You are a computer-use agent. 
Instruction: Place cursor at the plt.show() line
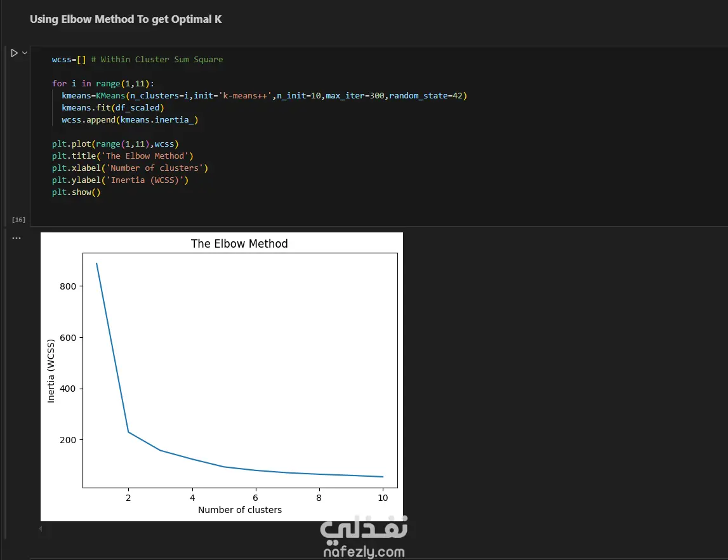pos(76,192)
